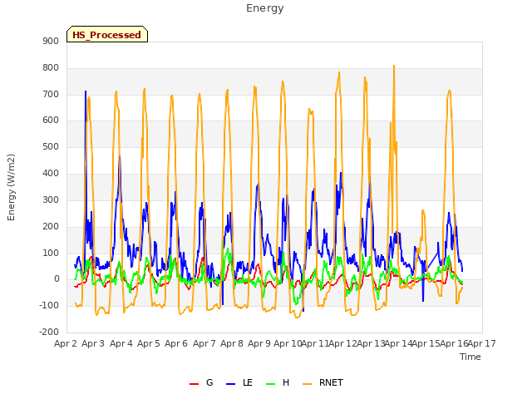532x399 pixels.
Task: Click the Apr 6 x-axis tick
Action: pos(176,343)
